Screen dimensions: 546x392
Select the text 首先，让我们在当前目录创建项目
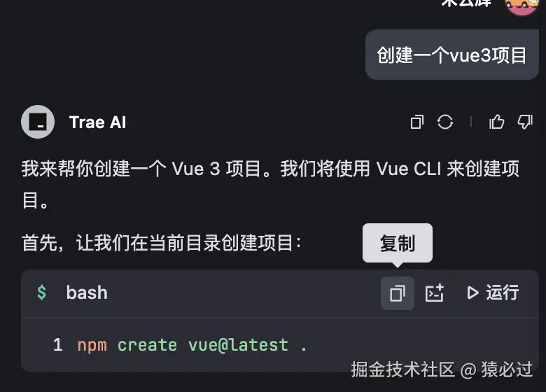point(161,243)
